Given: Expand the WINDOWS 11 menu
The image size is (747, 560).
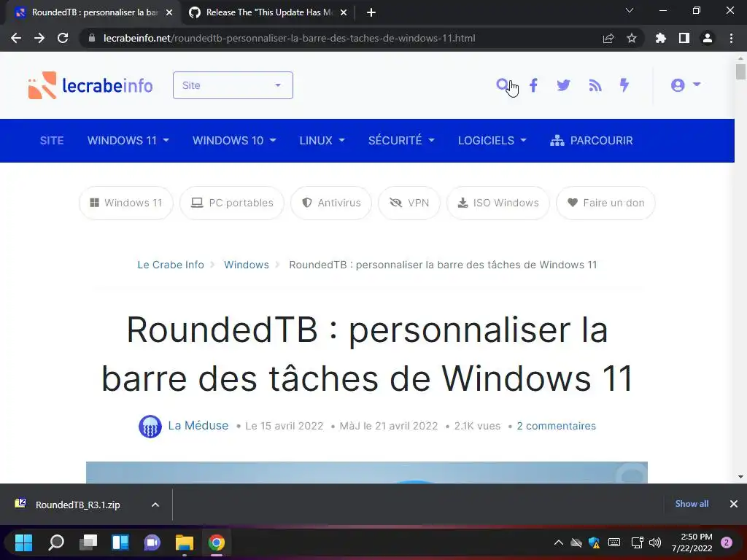Looking at the screenshot, I should (128, 141).
